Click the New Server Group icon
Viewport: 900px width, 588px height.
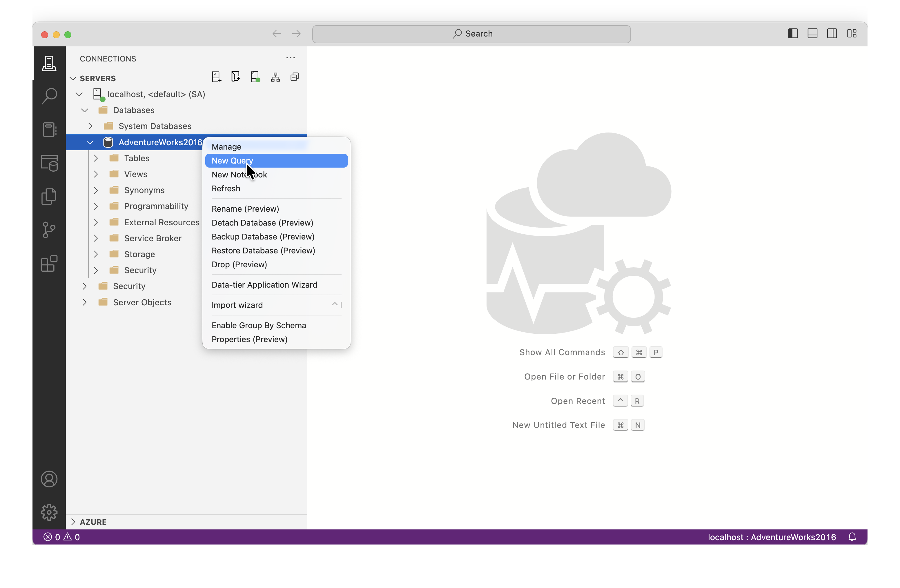click(x=236, y=77)
